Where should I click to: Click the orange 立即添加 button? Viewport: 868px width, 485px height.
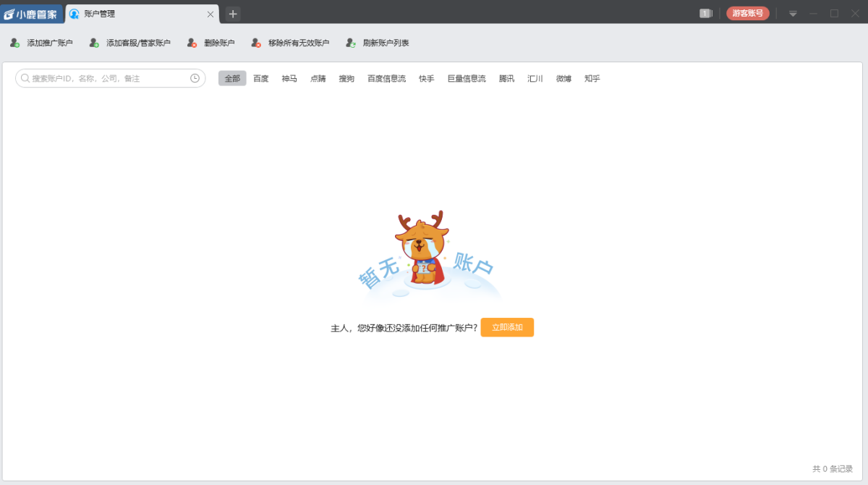[507, 327]
